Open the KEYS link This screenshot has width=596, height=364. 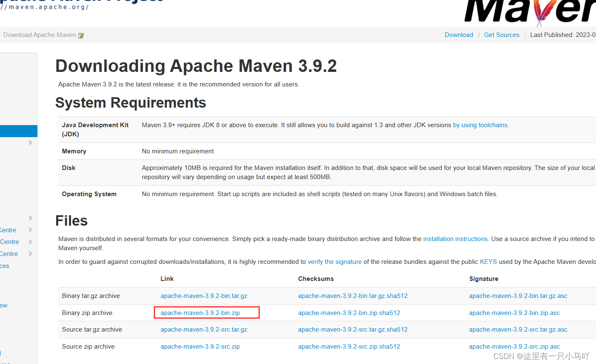488,262
